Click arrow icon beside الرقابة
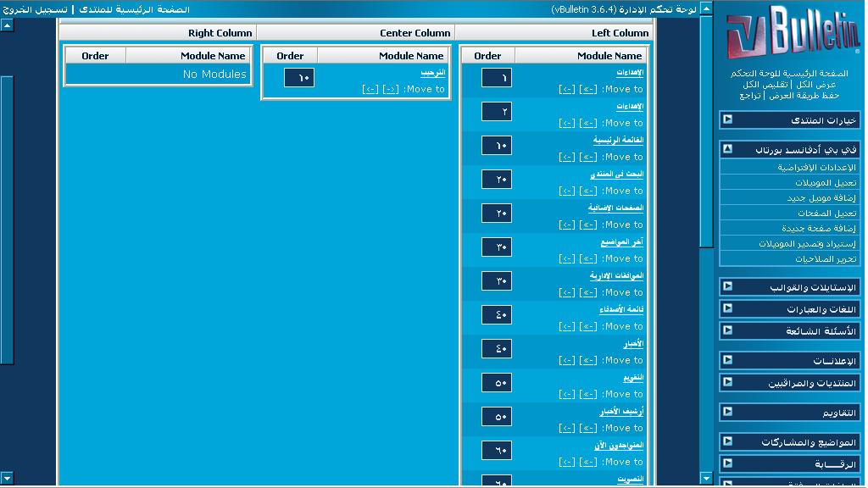 point(727,464)
